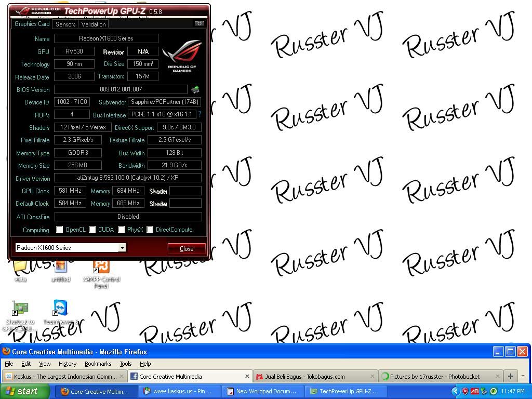The height and width of the screenshot is (399, 532).
Task: Open the Firefox Bookmarks menu
Action: click(x=98, y=364)
